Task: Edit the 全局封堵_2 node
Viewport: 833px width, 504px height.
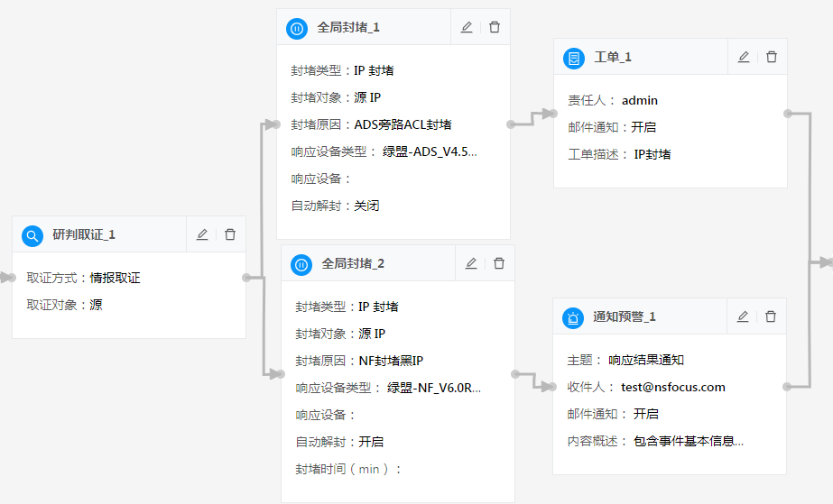Action: (471, 263)
